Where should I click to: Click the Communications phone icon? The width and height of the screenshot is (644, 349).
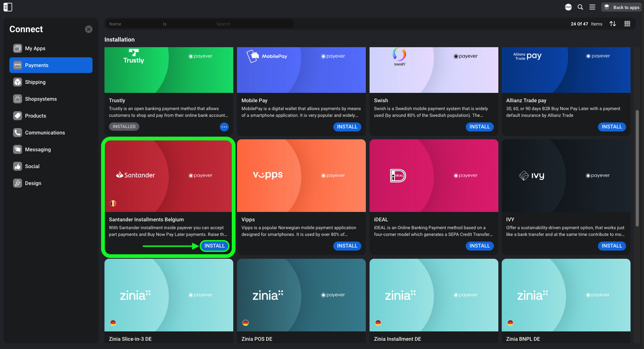click(18, 133)
